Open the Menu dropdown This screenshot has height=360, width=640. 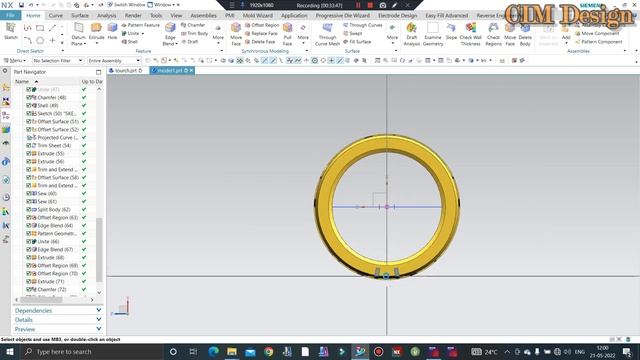[x=15, y=60]
